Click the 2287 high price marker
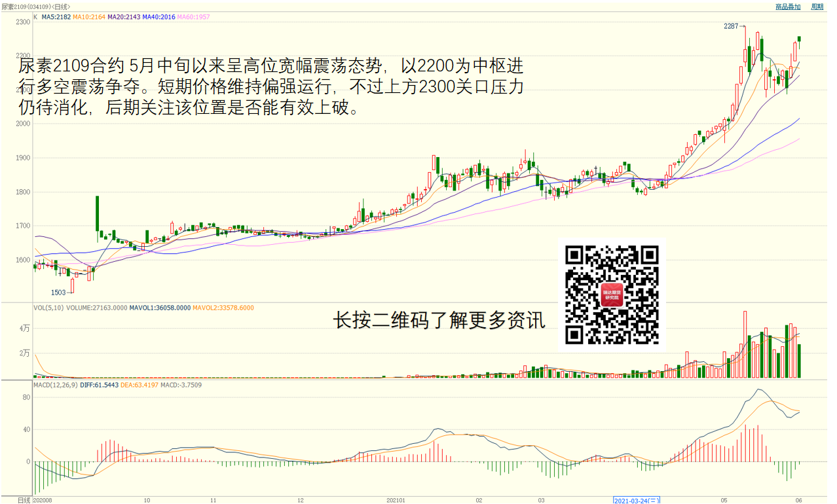Screen dimensions: 837x504 pos(731,26)
